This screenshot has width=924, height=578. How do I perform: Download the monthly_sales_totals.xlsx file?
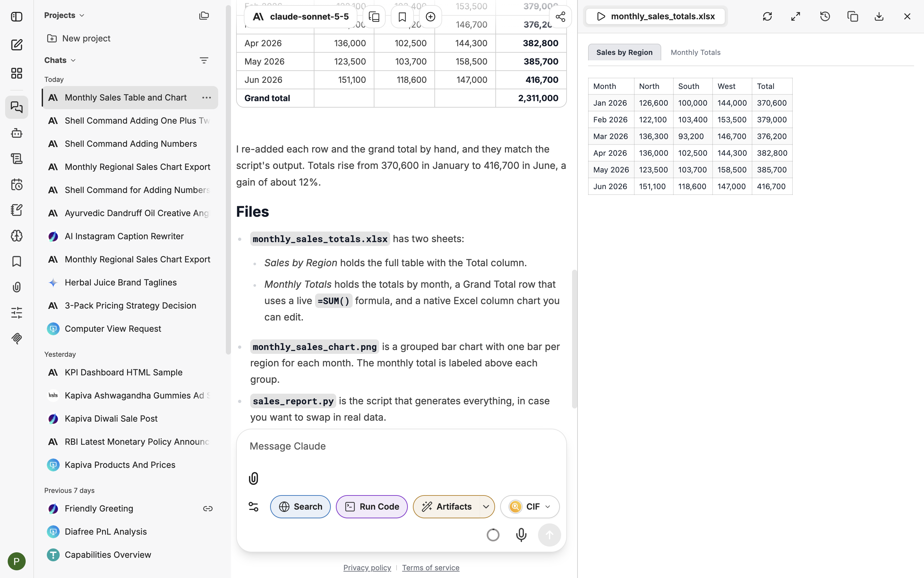(879, 16)
